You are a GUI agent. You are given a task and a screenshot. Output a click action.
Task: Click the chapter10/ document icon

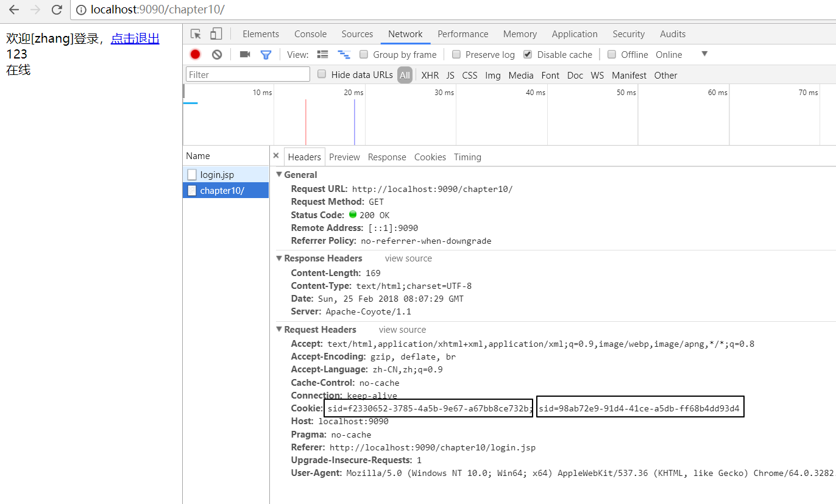tap(192, 191)
